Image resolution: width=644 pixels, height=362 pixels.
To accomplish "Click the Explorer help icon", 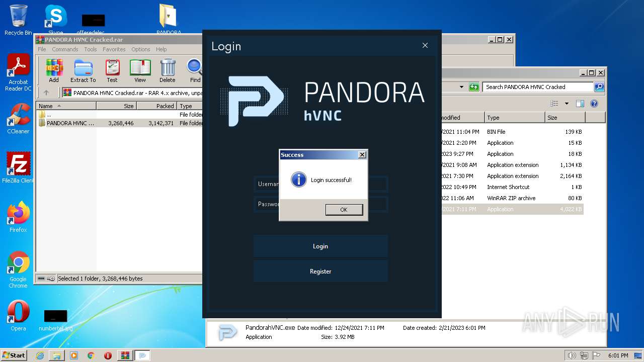I will pyautogui.click(x=594, y=104).
